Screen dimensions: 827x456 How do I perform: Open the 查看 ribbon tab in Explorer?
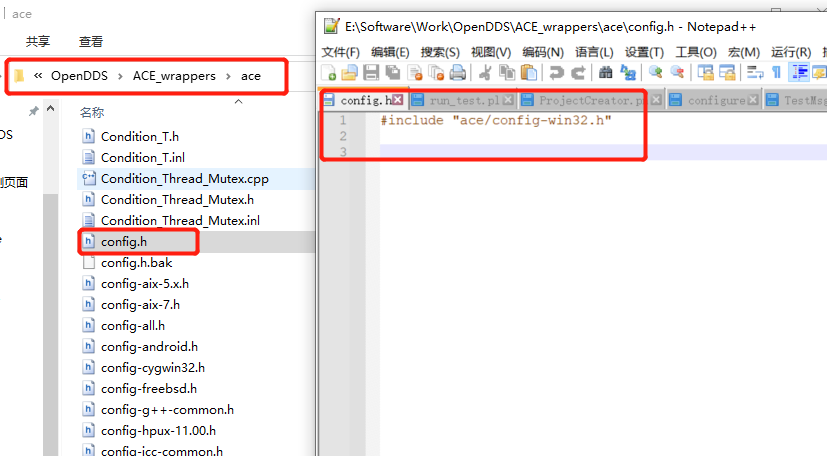(91, 42)
